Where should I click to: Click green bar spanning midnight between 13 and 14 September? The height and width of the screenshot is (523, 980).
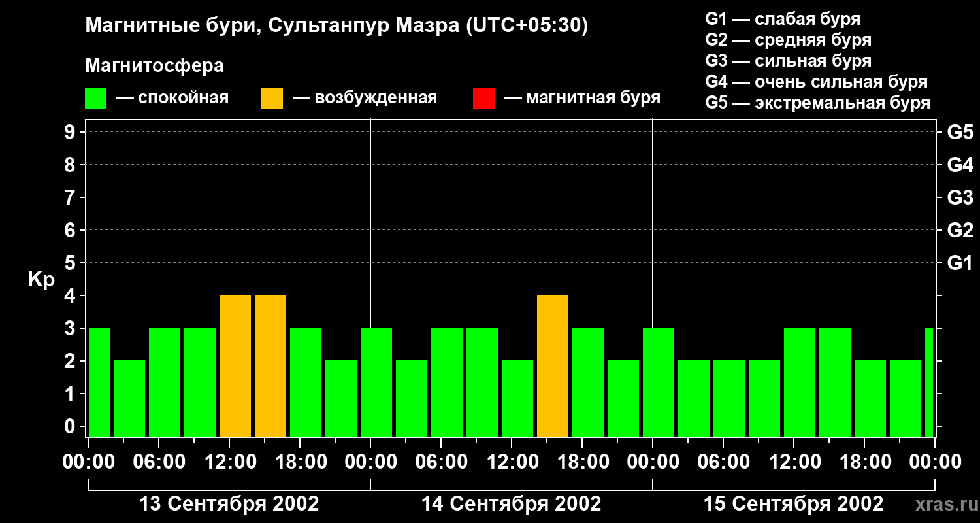(376, 382)
